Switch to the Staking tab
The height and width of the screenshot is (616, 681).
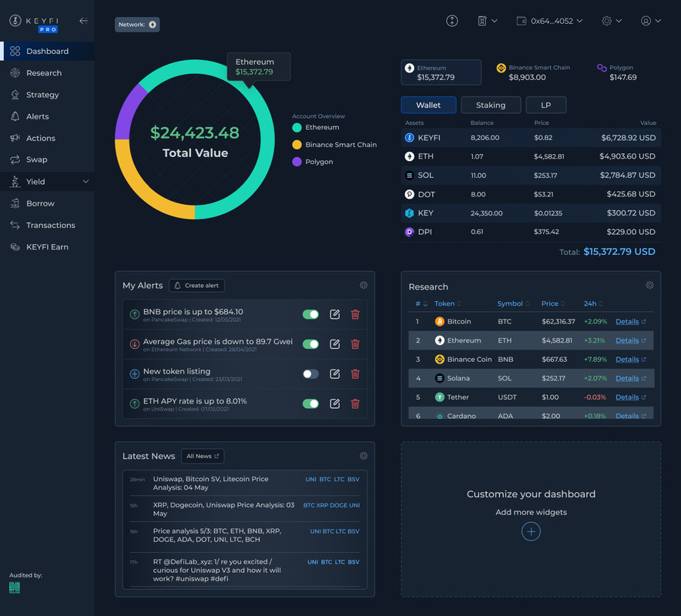(491, 105)
